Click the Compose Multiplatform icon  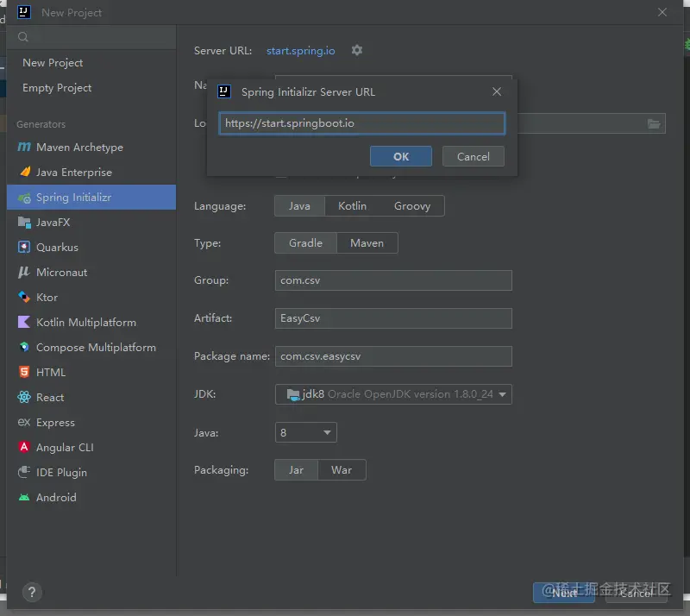click(x=24, y=347)
